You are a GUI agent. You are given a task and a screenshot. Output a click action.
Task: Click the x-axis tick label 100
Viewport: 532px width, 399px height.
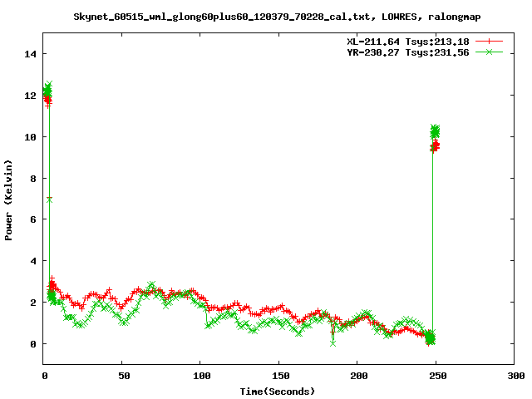(201, 376)
